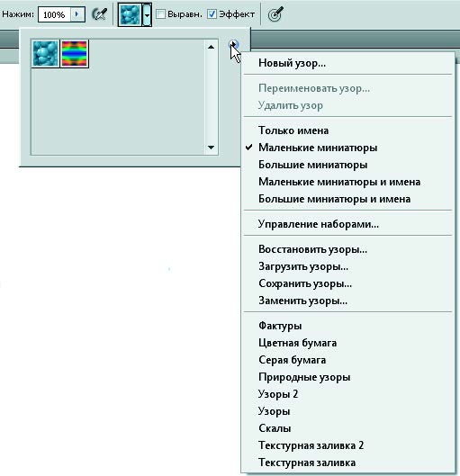Choose Маленькие миниатюры и имена
460x476 pixels.
(348, 182)
